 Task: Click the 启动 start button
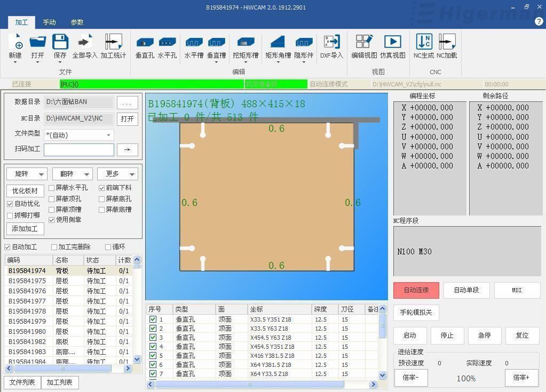click(x=410, y=335)
